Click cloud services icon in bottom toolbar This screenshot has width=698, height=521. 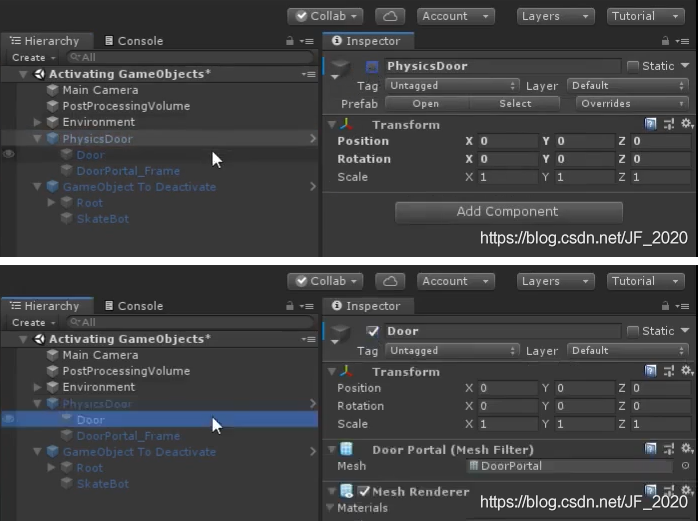390,281
